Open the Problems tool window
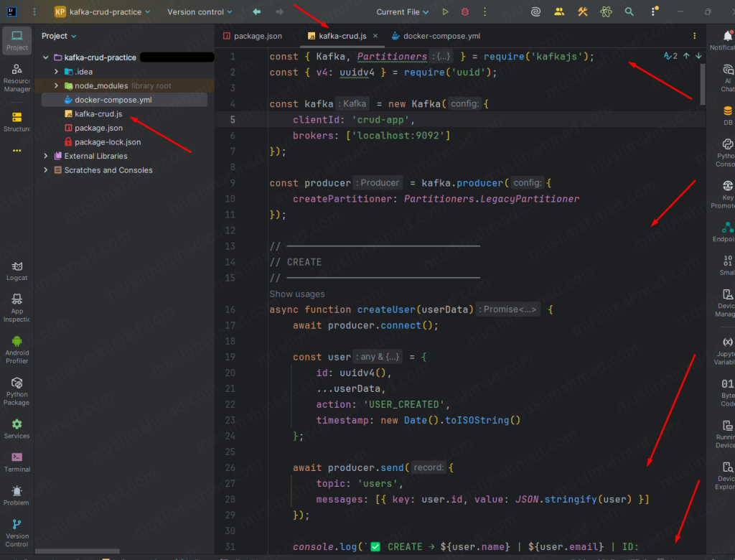The height and width of the screenshot is (560, 735). click(x=17, y=495)
